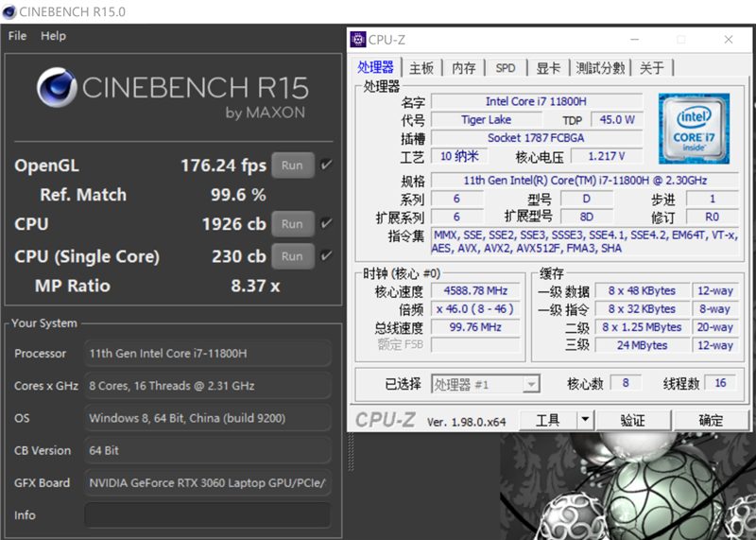Toggle the CPU test checkbox
This screenshot has width=756, height=540.
[x=326, y=223]
